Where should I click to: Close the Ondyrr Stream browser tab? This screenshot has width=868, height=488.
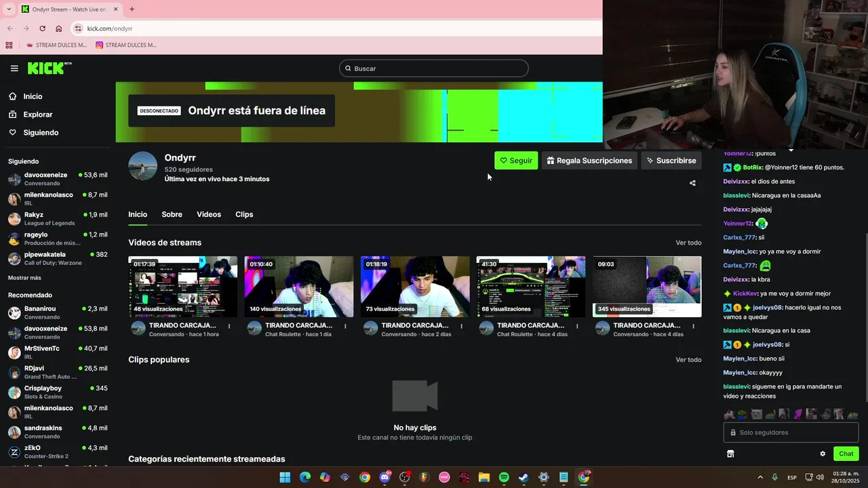[x=115, y=9]
